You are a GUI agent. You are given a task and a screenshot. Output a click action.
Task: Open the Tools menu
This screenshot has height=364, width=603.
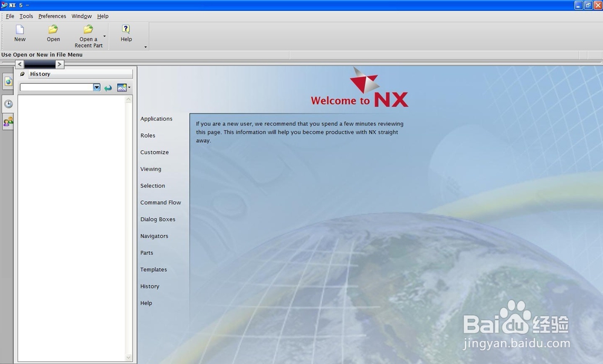click(26, 16)
